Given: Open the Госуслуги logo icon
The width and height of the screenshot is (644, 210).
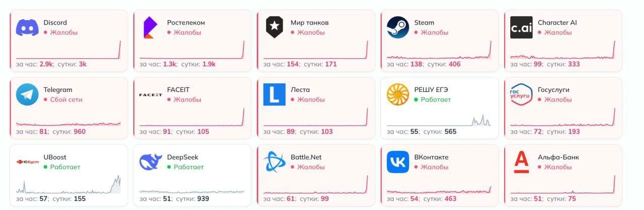Looking at the screenshot, I should (x=521, y=94).
